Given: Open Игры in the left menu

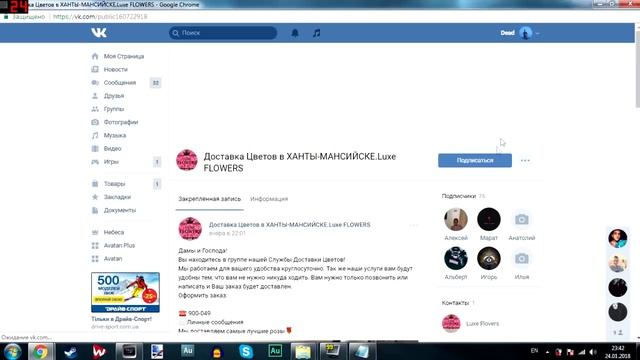Looking at the screenshot, I should [111, 162].
